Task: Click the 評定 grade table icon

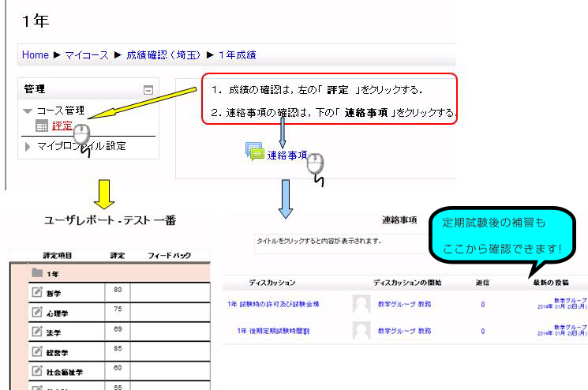Action: [x=42, y=126]
